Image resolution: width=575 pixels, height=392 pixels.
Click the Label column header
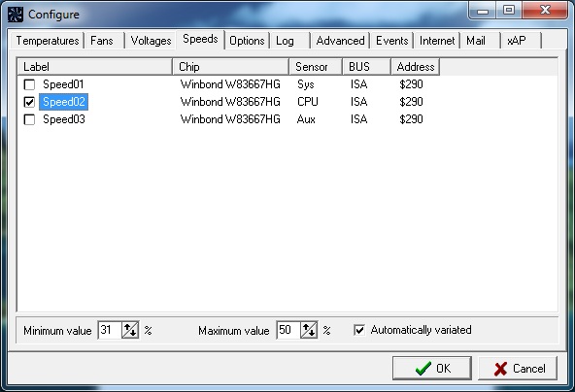click(x=94, y=67)
